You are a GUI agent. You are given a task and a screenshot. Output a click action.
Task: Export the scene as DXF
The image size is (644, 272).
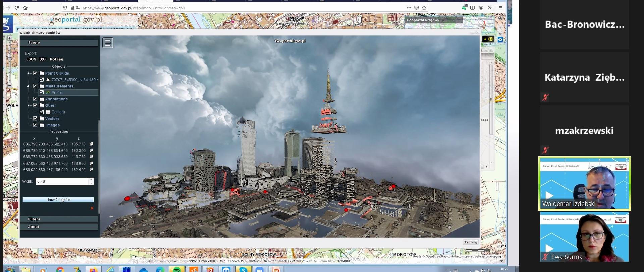(43, 59)
